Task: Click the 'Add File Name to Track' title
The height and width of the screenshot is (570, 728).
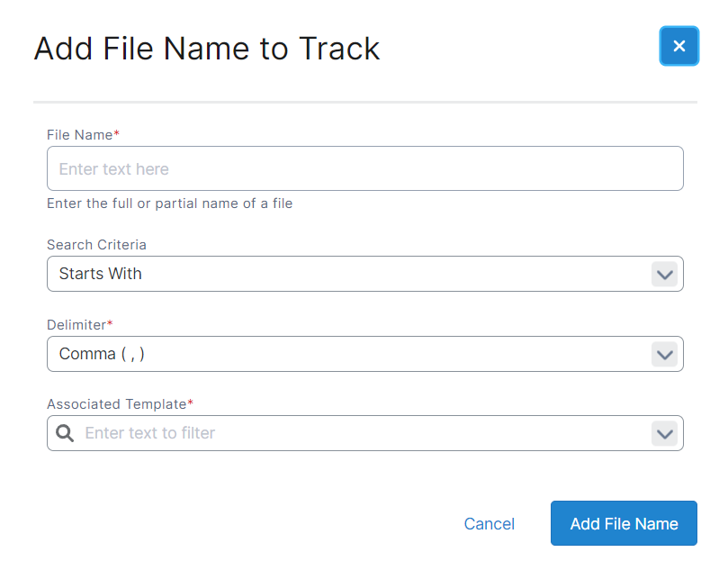Action: click(x=207, y=49)
